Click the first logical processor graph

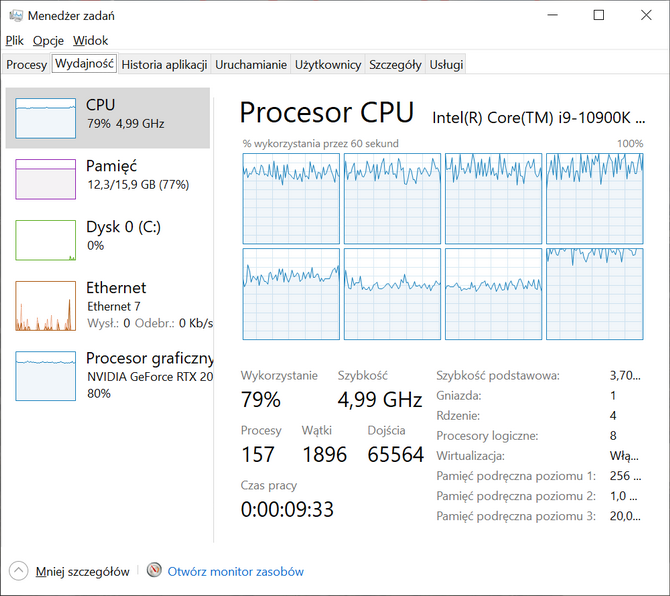click(291, 199)
